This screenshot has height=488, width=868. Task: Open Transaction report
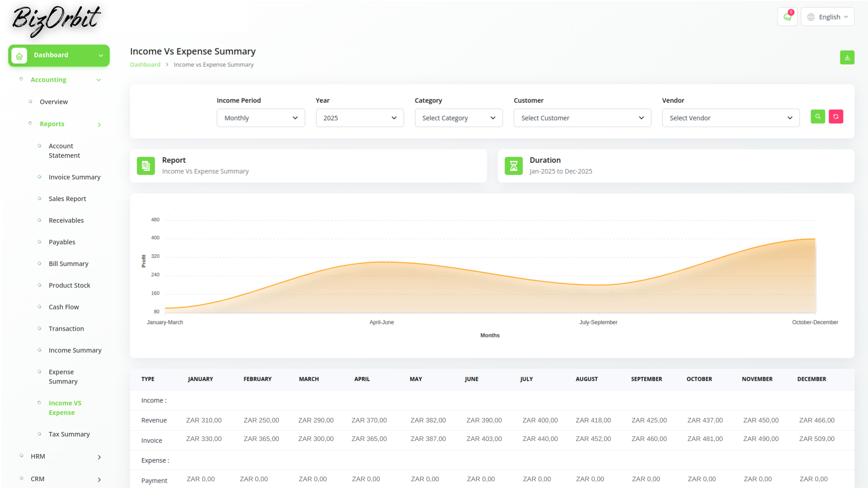(x=66, y=329)
